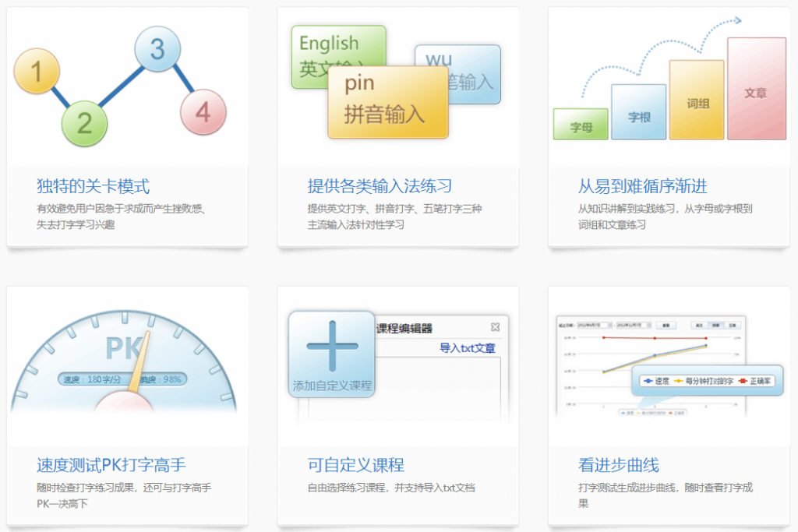Click the blue level 3 circle

(x=157, y=49)
